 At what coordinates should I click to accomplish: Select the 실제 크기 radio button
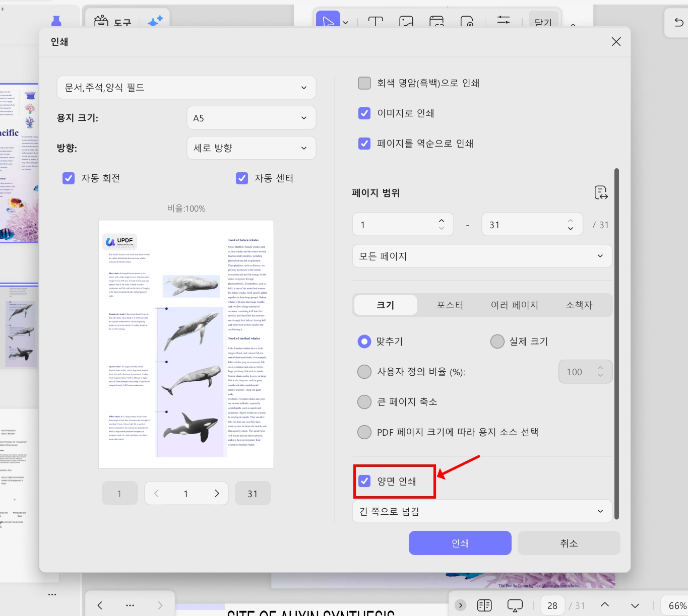(x=497, y=341)
